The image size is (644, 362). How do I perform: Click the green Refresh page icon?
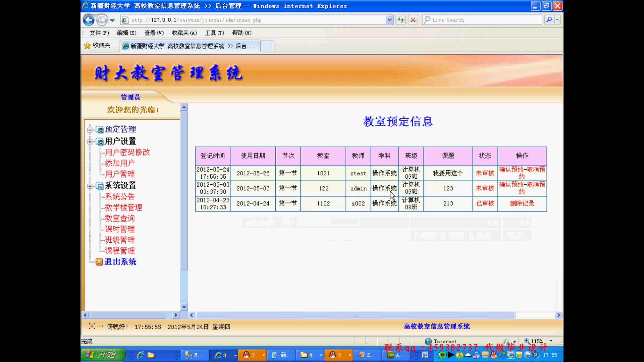(x=401, y=20)
